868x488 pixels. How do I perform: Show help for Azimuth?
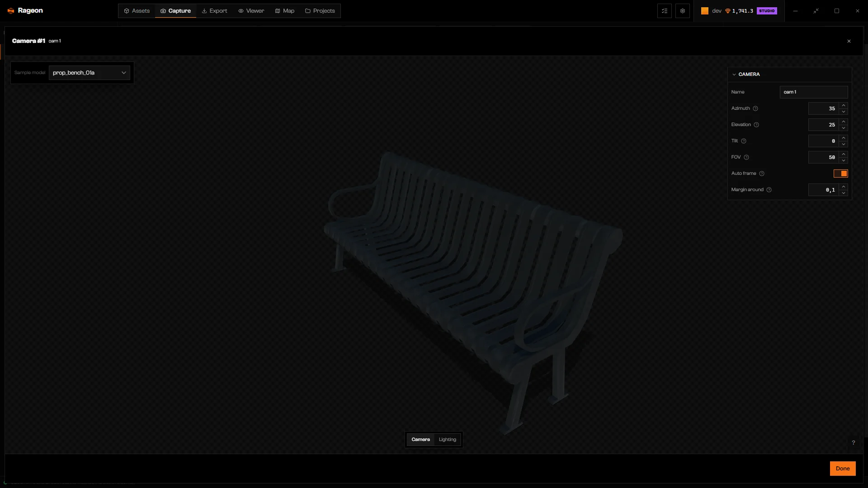[x=755, y=108]
